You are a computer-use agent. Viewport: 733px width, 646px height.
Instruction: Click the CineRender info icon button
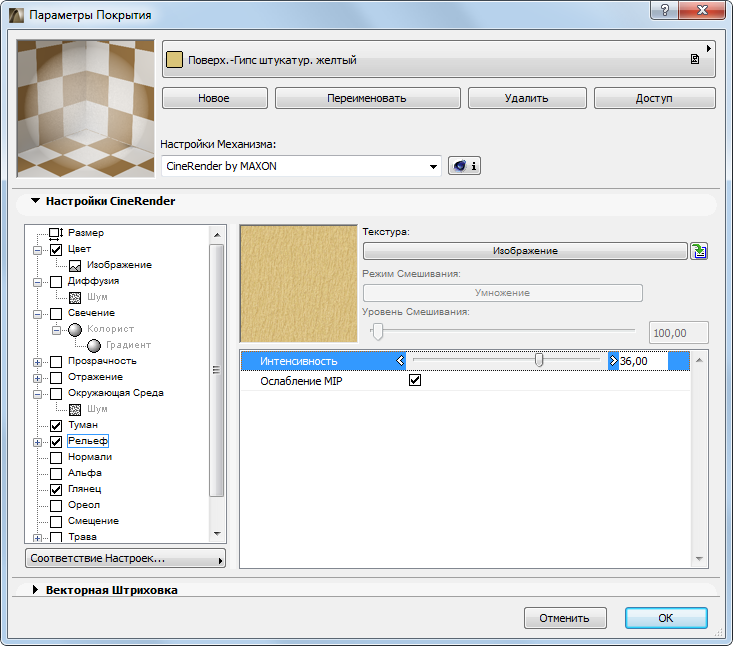pyautogui.click(x=464, y=166)
